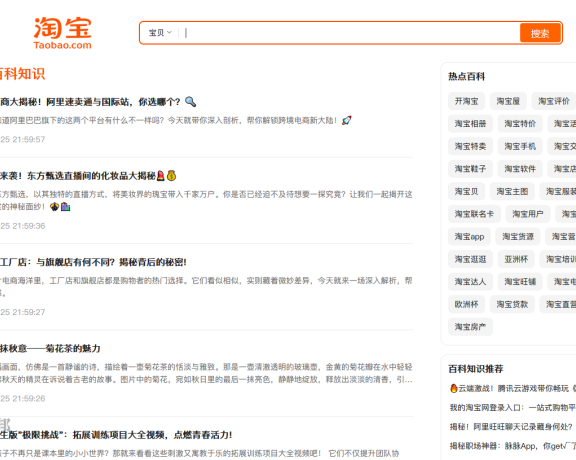This screenshot has width=576, height=460.
Task: Open article 菊花茶的魅力
Action: pyautogui.click(x=50, y=348)
